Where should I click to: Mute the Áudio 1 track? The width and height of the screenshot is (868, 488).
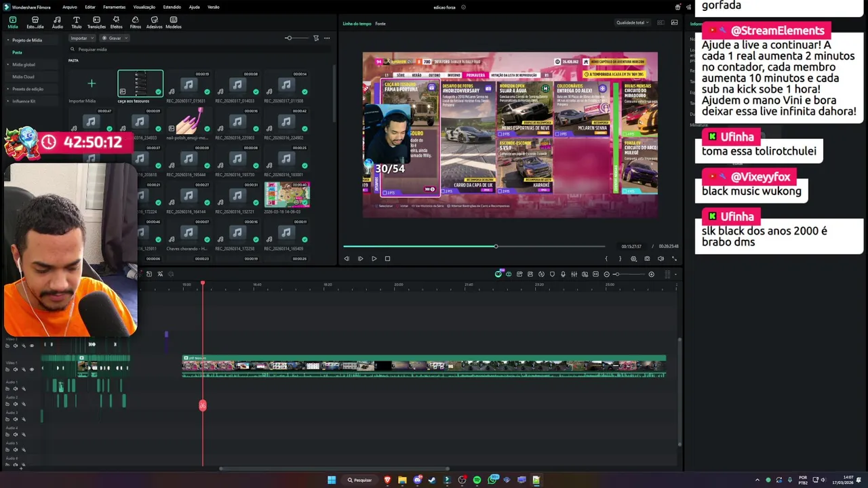(15, 388)
